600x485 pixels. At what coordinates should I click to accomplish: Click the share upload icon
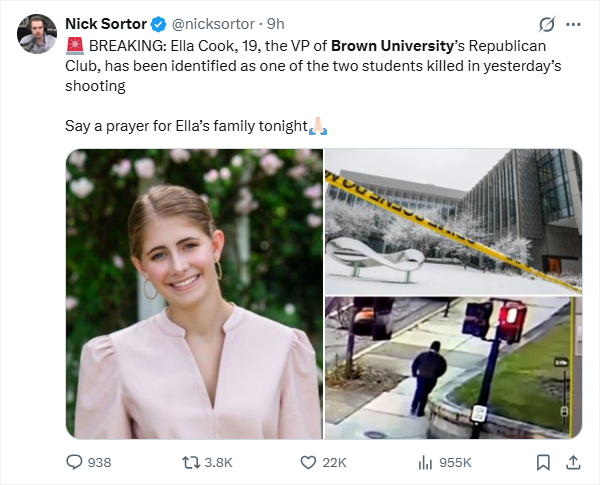[573, 462]
